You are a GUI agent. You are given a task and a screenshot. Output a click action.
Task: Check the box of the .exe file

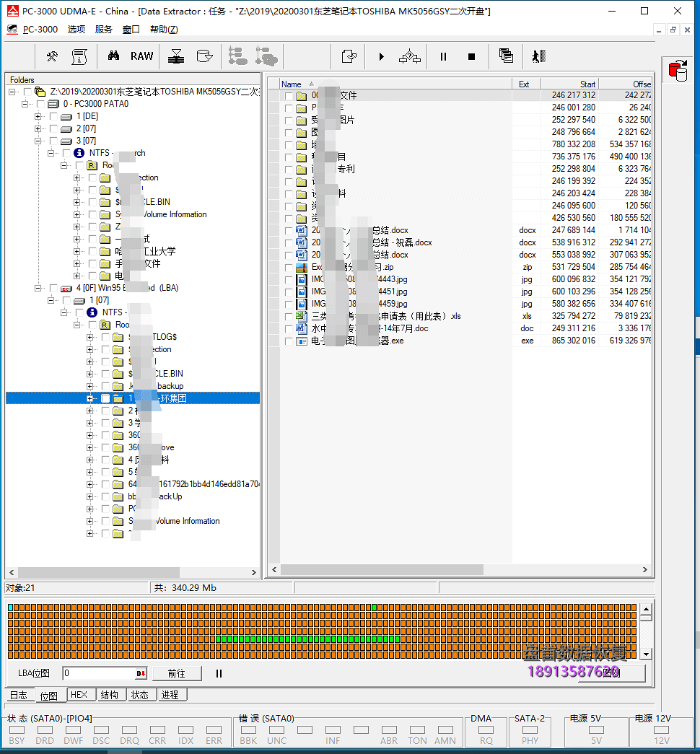point(289,341)
